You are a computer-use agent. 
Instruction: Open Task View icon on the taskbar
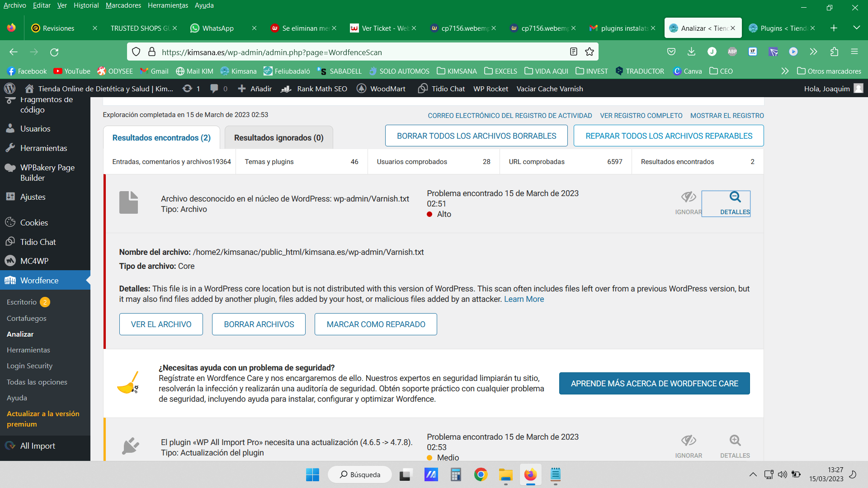click(x=406, y=474)
